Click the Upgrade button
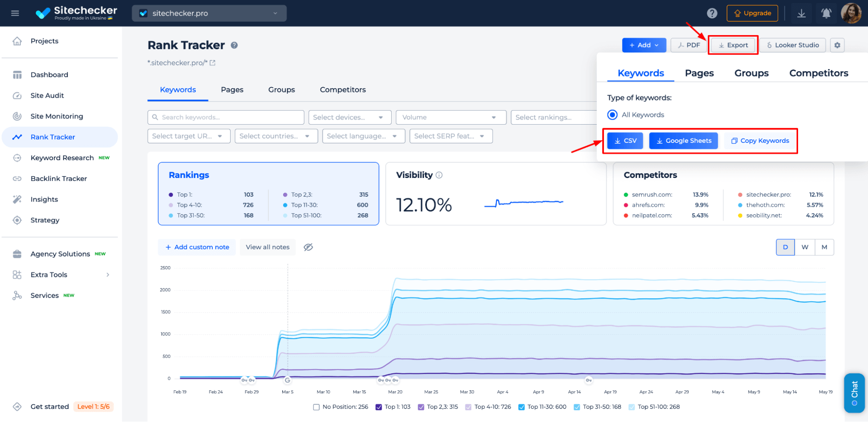This screenshot has width=868, height=422. 752,13
